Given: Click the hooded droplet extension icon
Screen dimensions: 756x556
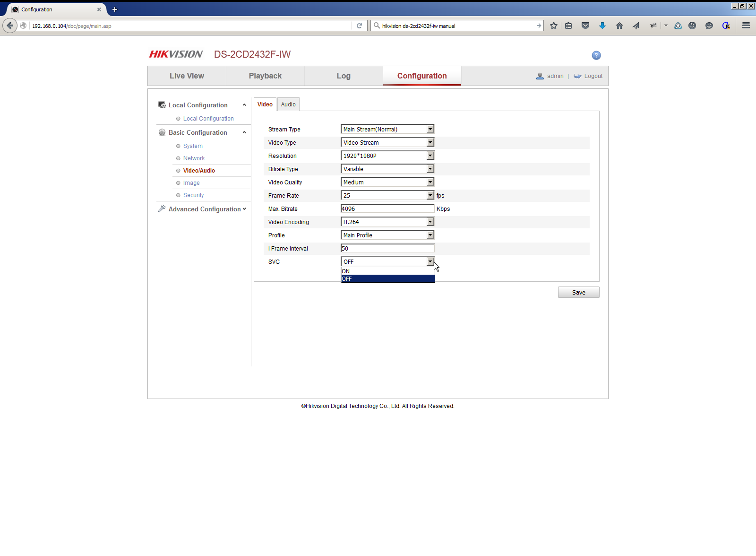Looking at the screenshot, I should tap(678, 26).
